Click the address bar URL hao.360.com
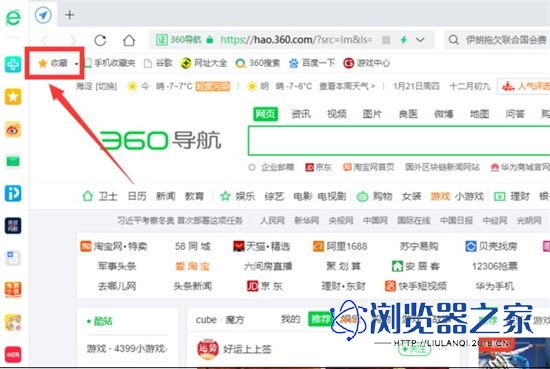550x369 pixels. [x=296, y=40]
